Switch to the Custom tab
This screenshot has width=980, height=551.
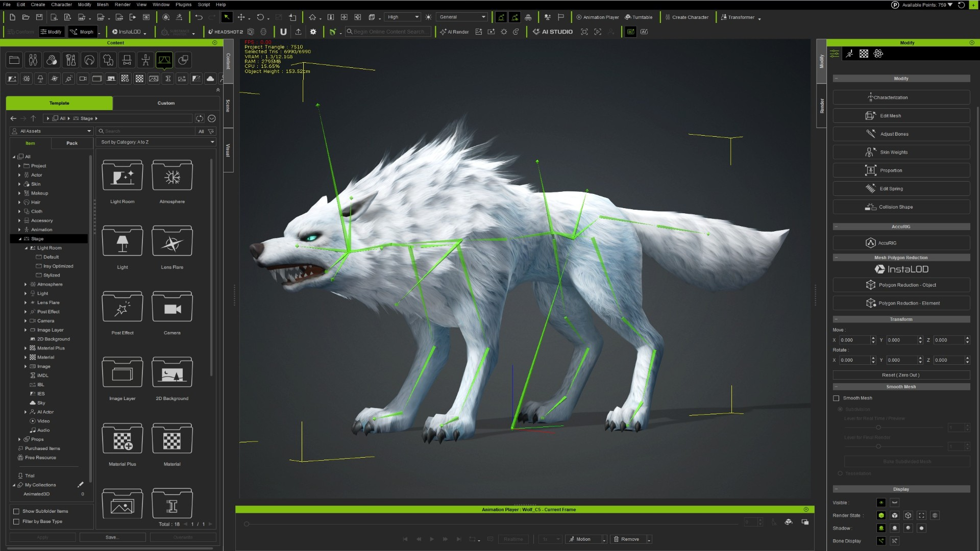166,103
